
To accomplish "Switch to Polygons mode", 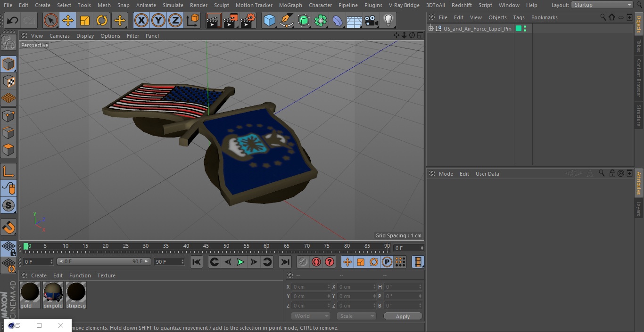I will 8,150.
